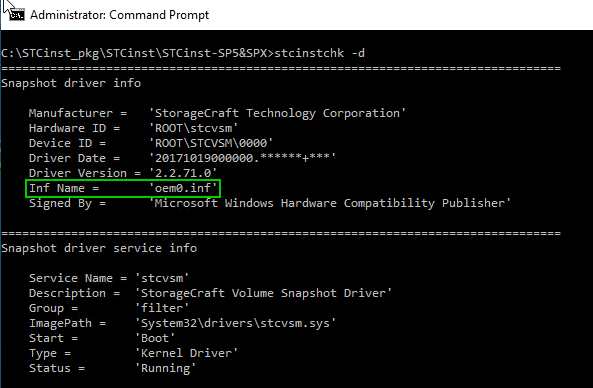Select the Group value 'filter'
Image resolution: width=593 pixels, height=388 pixels.
pyautogui.click(x=162, y=308)
